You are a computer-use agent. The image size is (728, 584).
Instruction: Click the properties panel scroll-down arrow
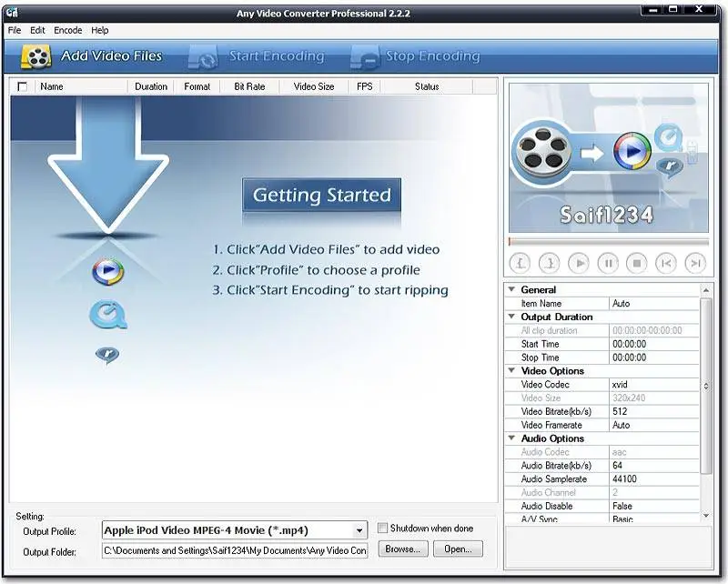(706, 515)
